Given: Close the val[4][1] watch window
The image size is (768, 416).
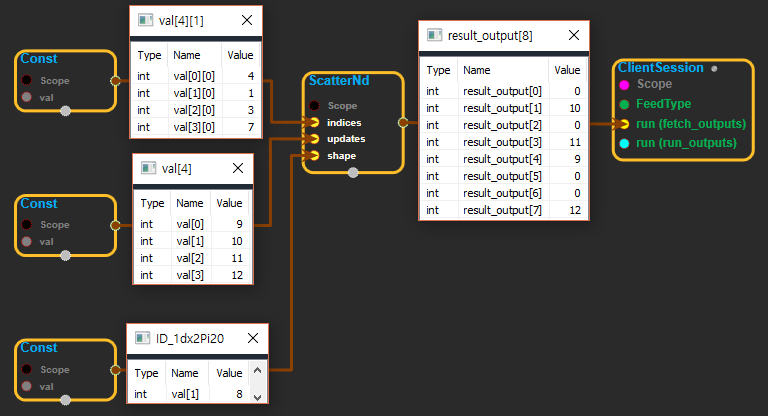Looking at the screenshot, I should (x=246, y=20).
